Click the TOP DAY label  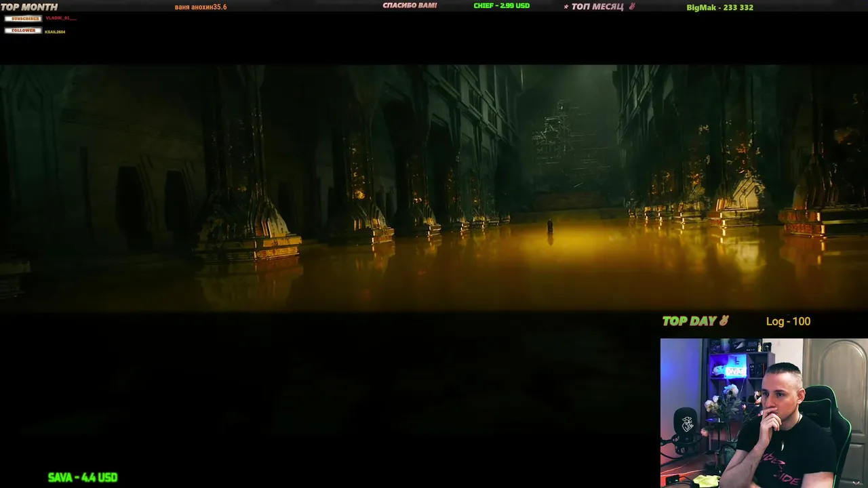[x=689, y=321]
